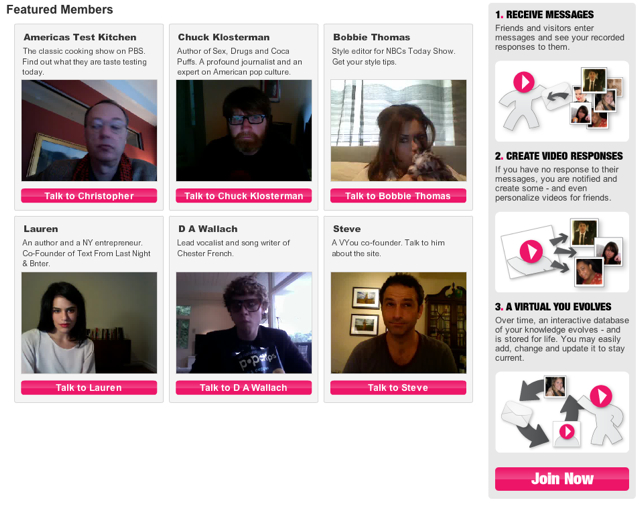Click the Talk to Chuck Klosterman button
The height and width of the screenshot is (505, 640).
click(244, 196)
